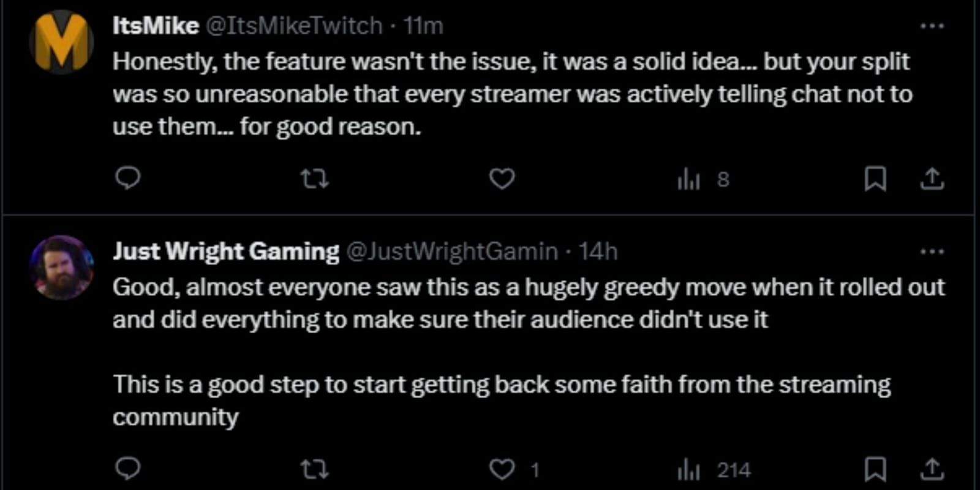Retweet ItsMike's post

pyautogui.click(x=314, y=179)
